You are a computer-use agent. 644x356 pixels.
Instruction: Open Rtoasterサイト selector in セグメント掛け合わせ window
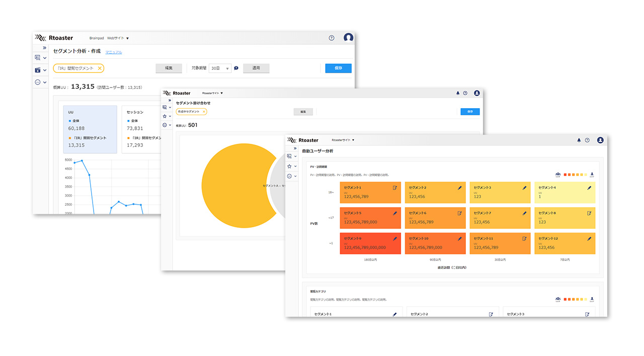pyautogui.click(x=212, y=93)
